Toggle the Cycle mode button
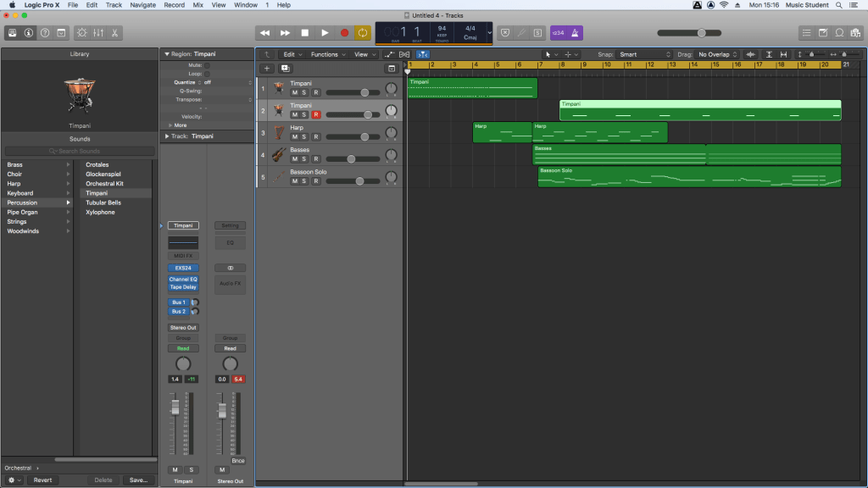The width and height of the screenshot is (868, 488). [363, 33]
